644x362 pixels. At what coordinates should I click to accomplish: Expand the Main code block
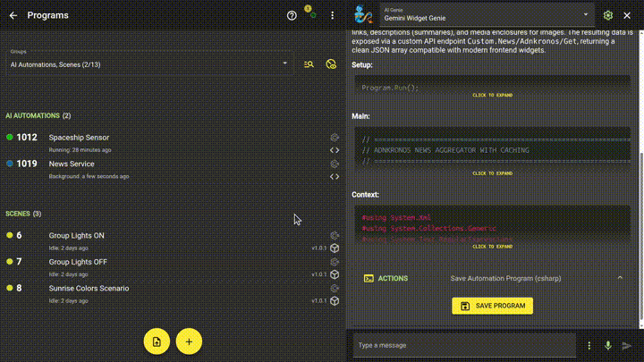pyautogui.click(x=492, y=173)
